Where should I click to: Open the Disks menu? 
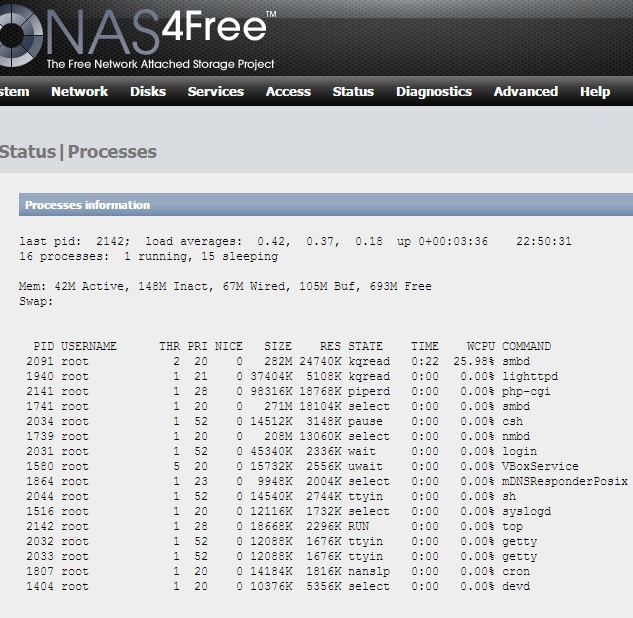[148, 92]
